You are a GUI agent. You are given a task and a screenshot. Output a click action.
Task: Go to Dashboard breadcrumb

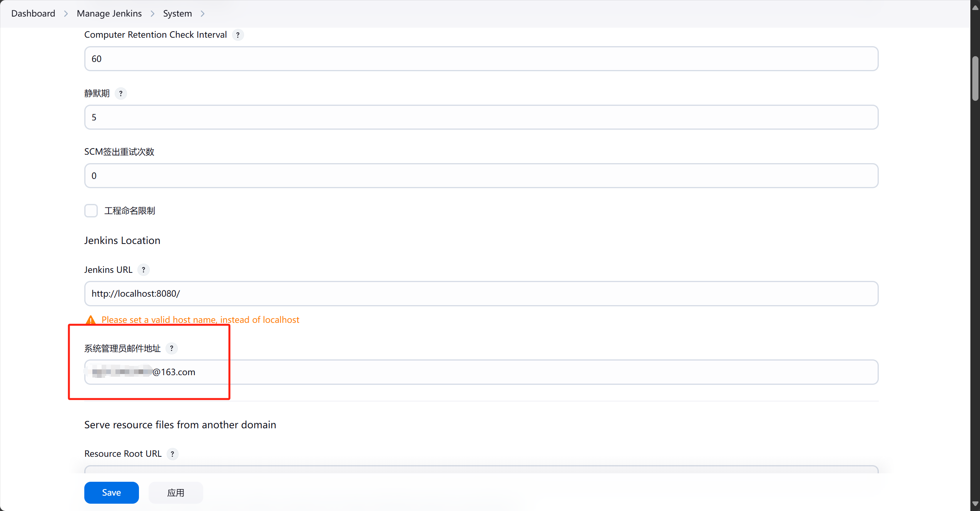pos(33,13)
